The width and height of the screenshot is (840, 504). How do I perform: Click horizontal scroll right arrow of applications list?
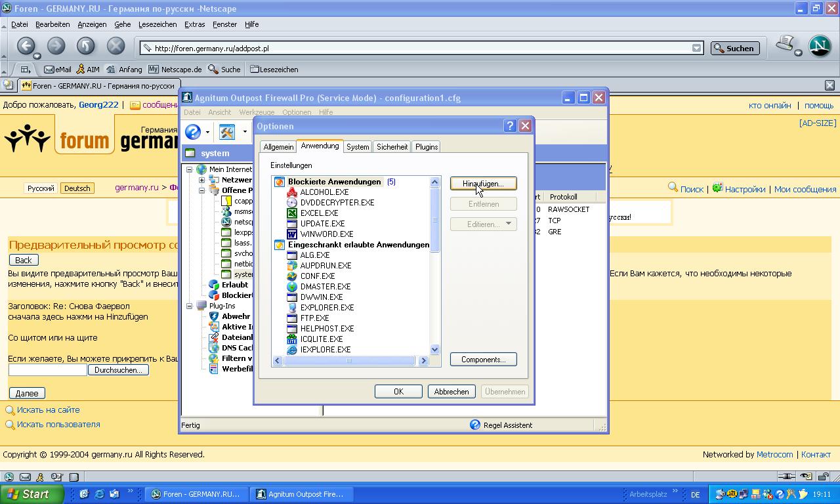(x=423, y=360)
